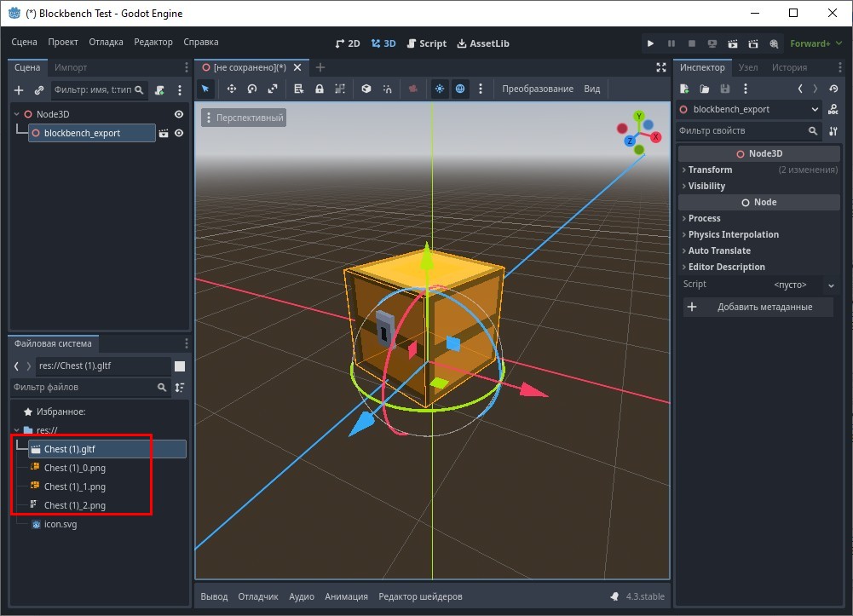The height and width of the screenshot is (616, 853).
Task: Toggle the viewport distraction-free mode icon
Action: (x=661, y=67)
